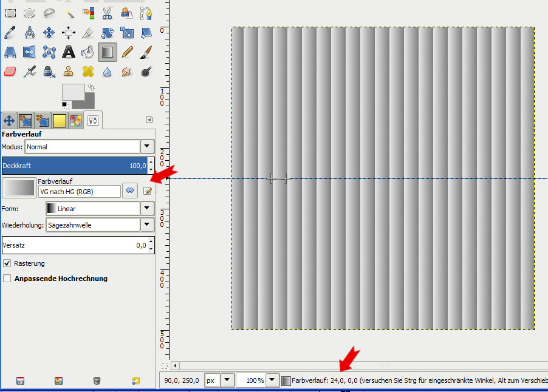Select the Blur/Sharpen droplet tool
This screenshot has width=548, height=392.
(108, 72)
